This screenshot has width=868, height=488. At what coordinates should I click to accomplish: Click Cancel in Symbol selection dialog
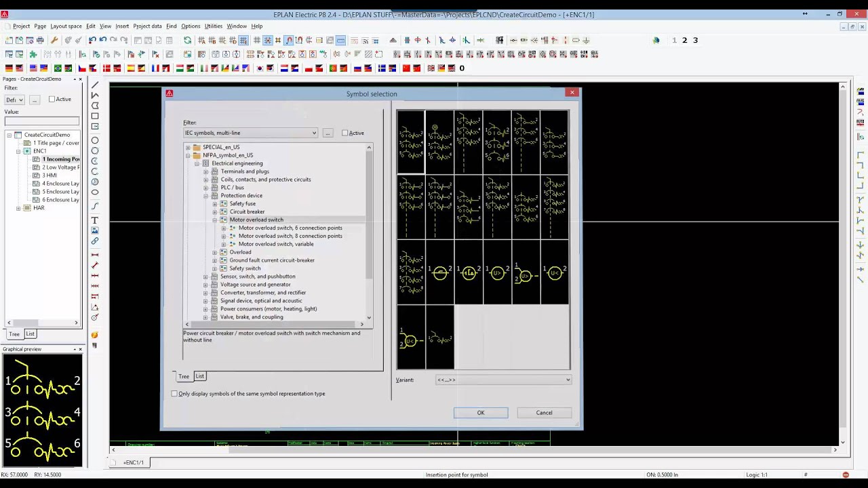pyautogui.click(x=544, y=413)
